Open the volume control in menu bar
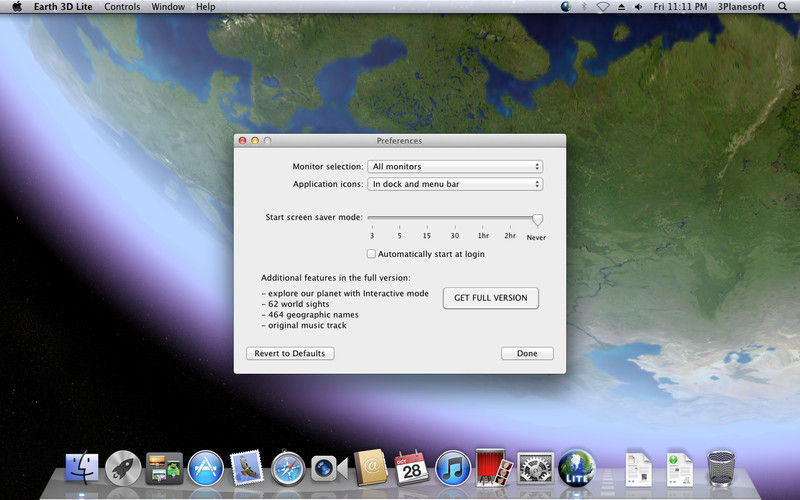The height and width of the screenshot is (500, 800). 638,7
